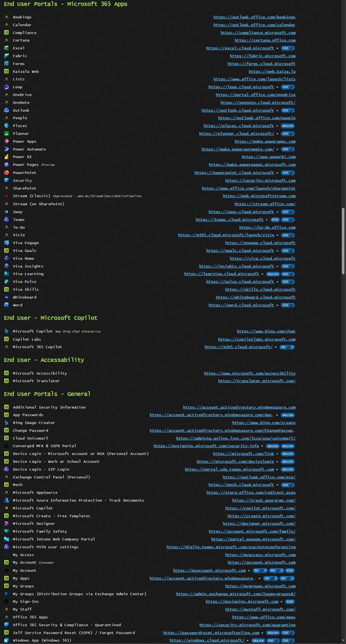Screen dimensions: 346x644
Task: Click the Fabric app icon
Action: click(x=6, y=56)
